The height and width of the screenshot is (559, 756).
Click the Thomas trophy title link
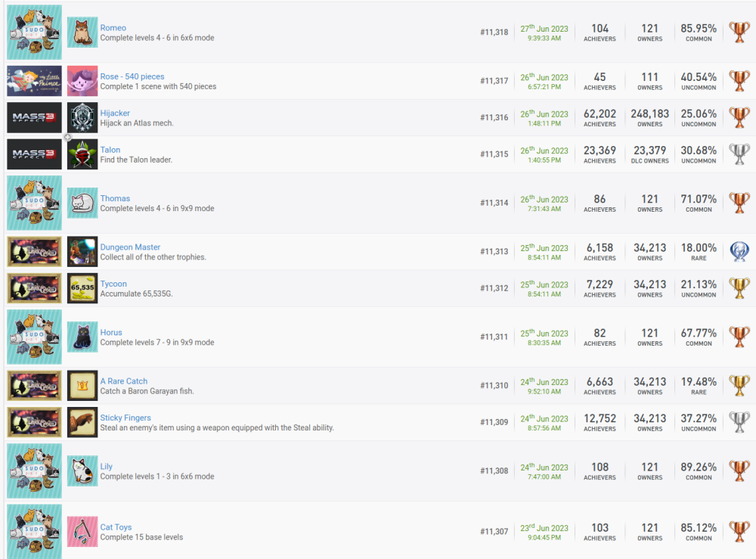pyautogui.click(x=115, y=198)
